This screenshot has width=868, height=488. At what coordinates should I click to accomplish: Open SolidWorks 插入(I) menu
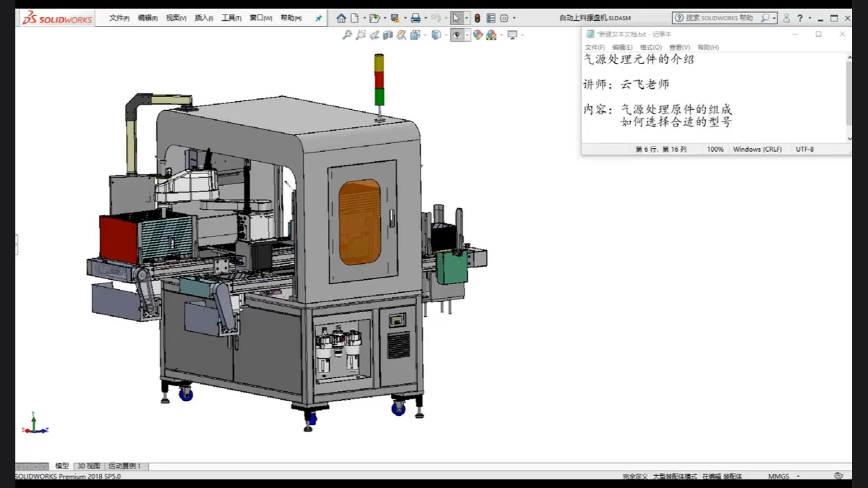(x=204, y=18)
